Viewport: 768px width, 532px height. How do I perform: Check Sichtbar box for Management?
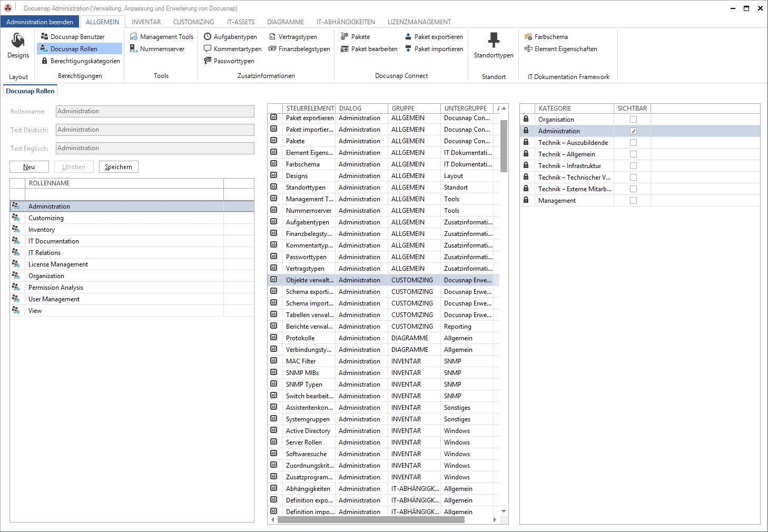[633, 201]
